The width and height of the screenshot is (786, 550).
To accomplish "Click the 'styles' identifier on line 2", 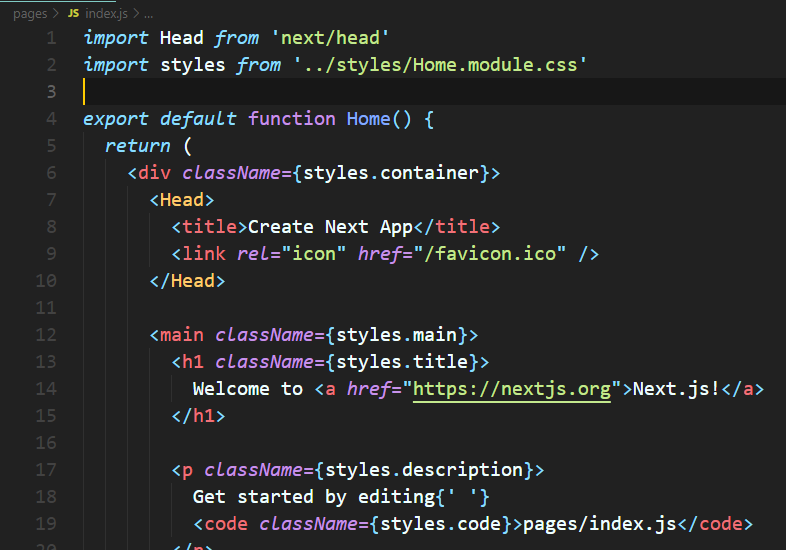I will 192,65.
